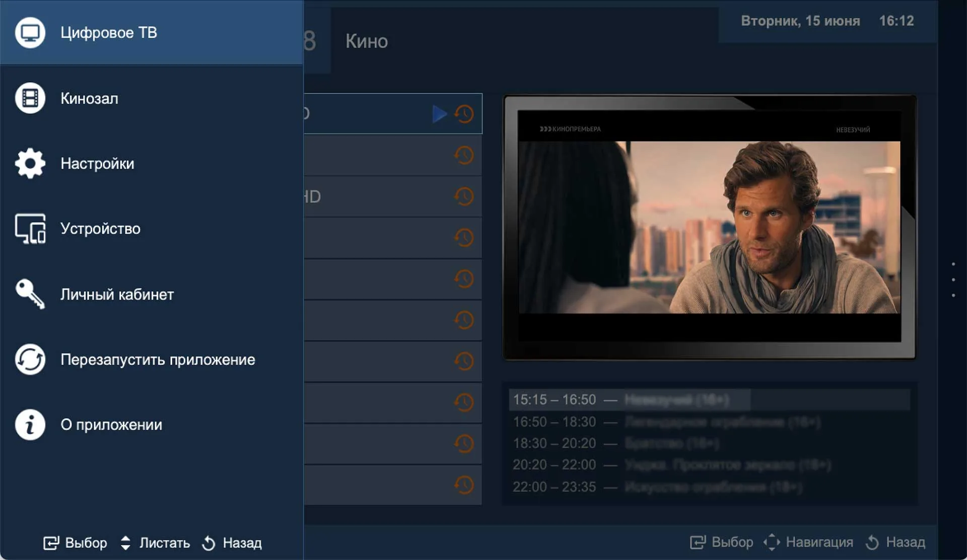Click the Кинозал film strip icon
967x560 pixels.
(30, 98)
